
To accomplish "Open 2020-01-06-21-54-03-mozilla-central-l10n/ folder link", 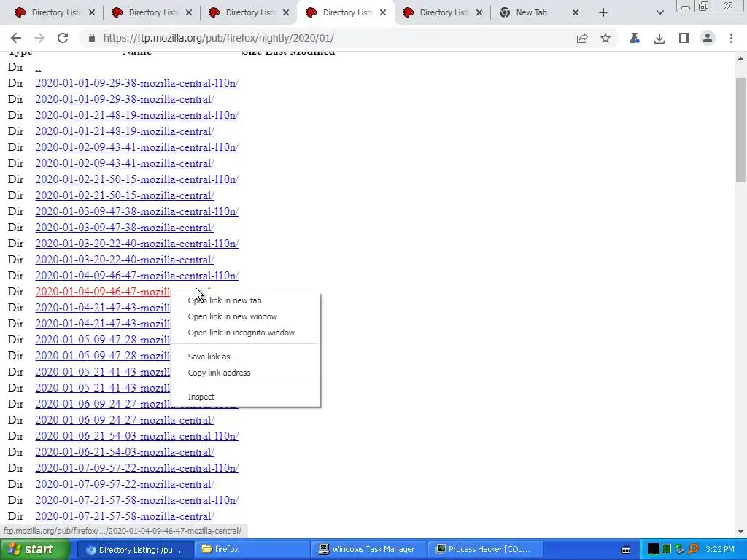I will (x=136, y=436).
